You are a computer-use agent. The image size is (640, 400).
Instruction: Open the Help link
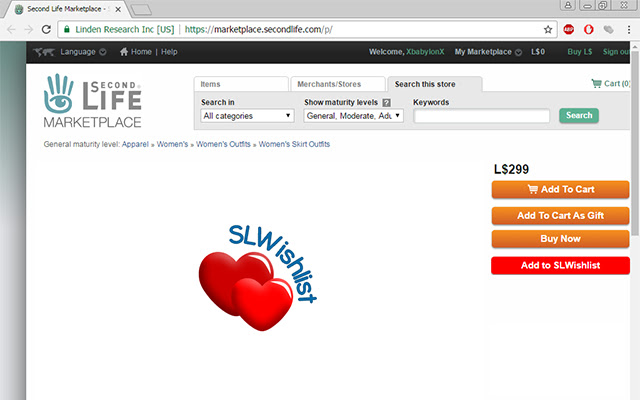(169, 52)
